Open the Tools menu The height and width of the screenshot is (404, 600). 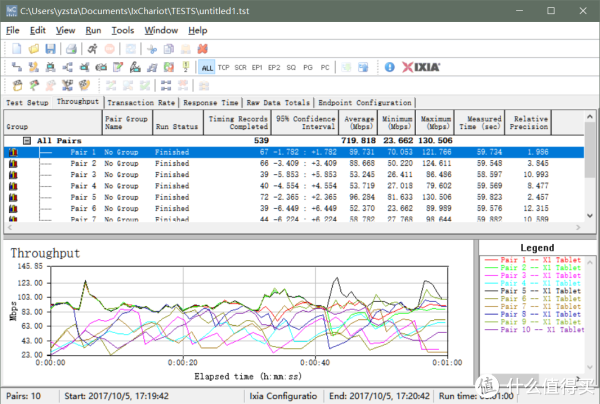122,30
